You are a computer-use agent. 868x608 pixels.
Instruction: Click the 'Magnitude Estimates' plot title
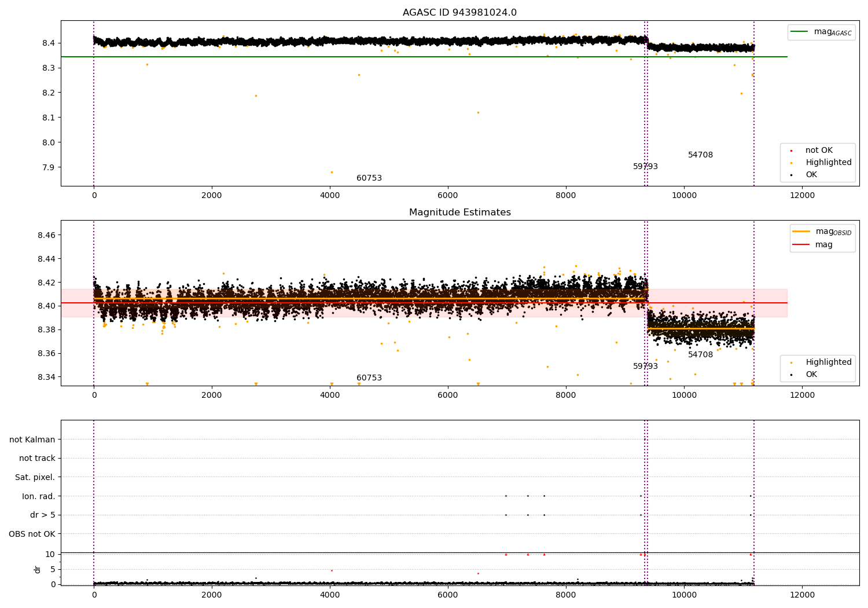pyautogui.click(x=459, y=213)
